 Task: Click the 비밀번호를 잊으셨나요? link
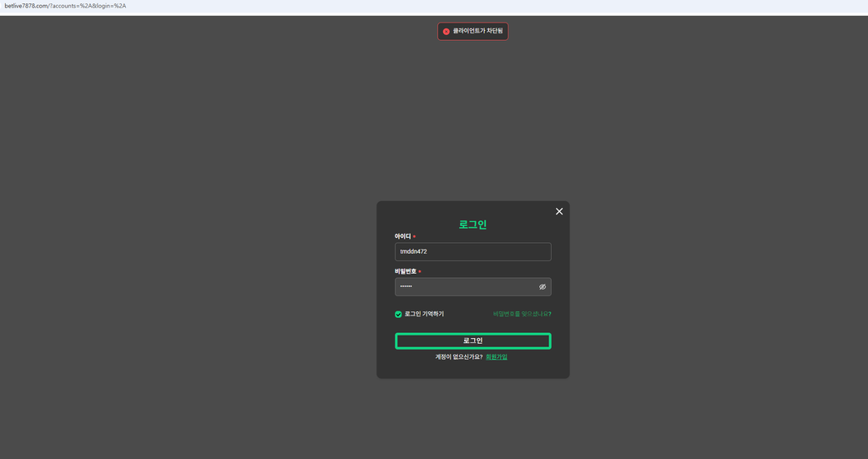click(x=522, y=315)
